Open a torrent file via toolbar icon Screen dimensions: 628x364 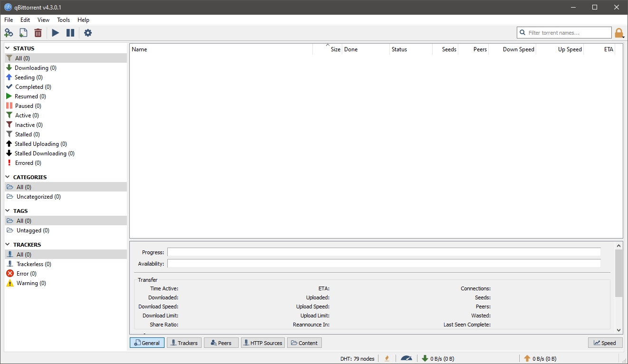[23, 32]
